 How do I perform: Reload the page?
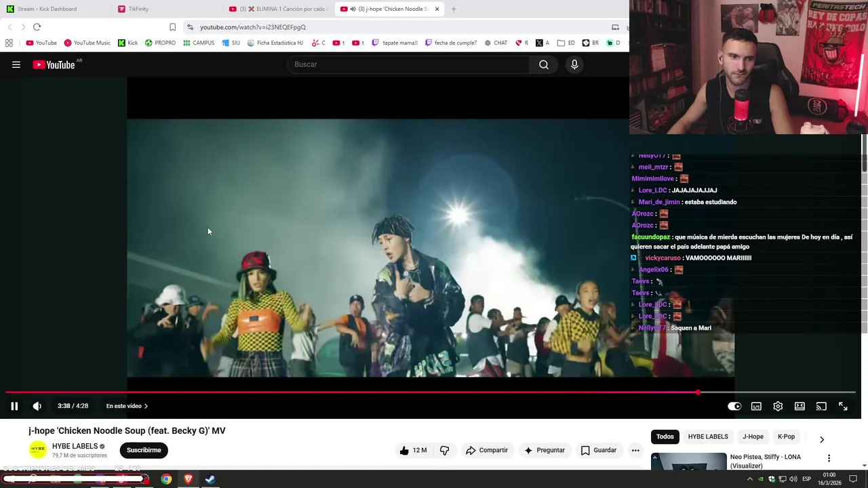tap(37, 27)
